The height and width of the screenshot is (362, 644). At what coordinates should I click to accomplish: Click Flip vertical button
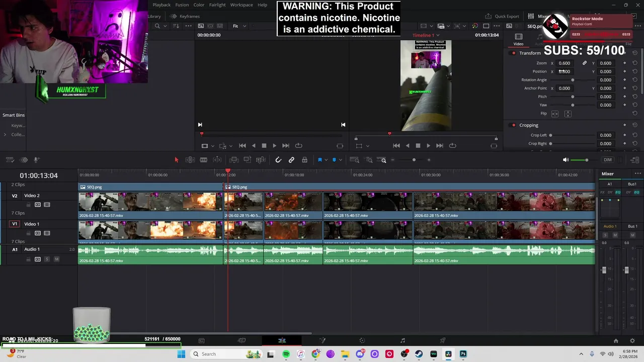pyautogui.click(x=568, y=114)
